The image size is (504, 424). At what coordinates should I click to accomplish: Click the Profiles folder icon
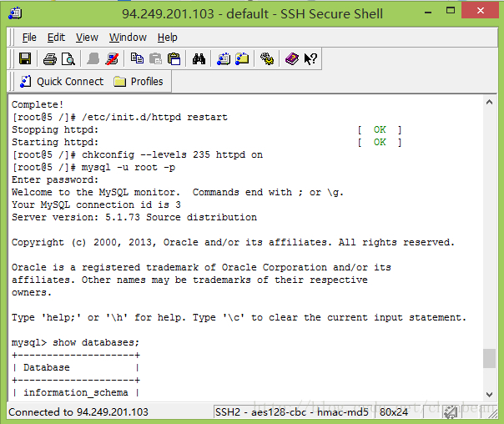pyautogui.click(x=119, y=82)
